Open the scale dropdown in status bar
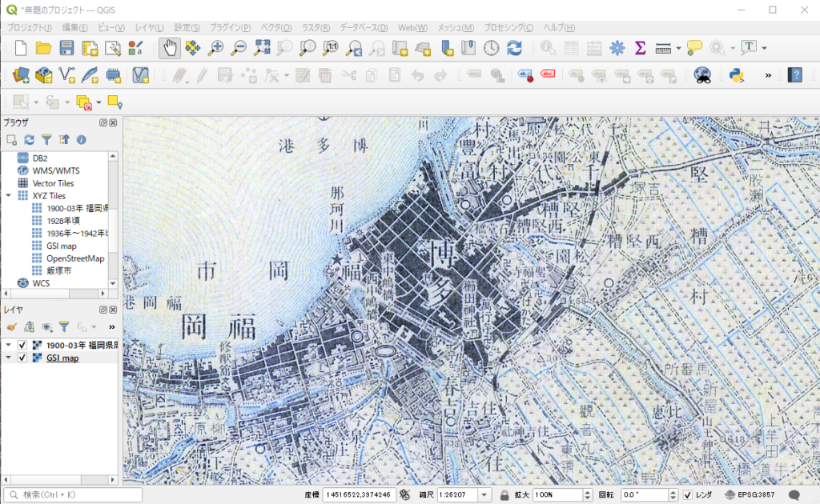This screenshot has width=820, height=504. click(484, 494)
